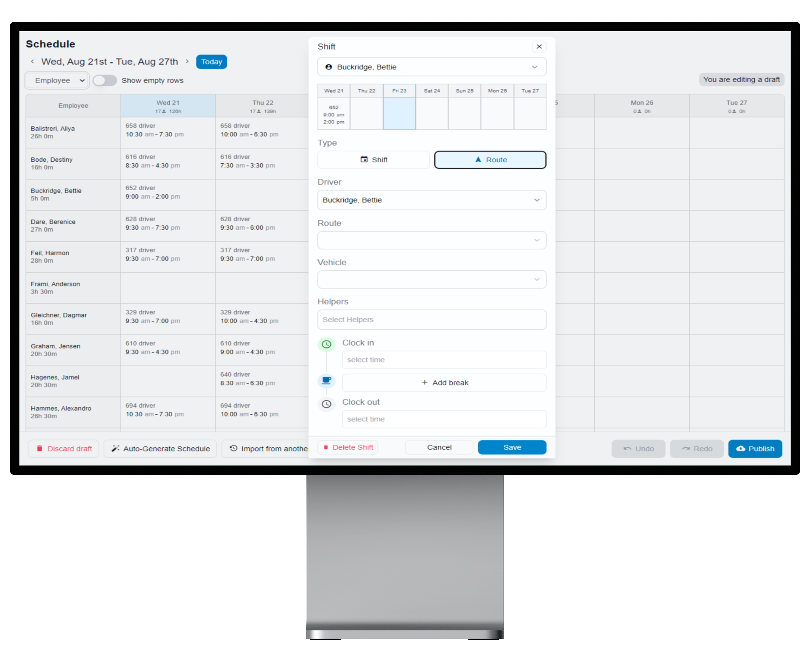Click the gray clock out icon
812x653 pixels.
pos(326,404)
